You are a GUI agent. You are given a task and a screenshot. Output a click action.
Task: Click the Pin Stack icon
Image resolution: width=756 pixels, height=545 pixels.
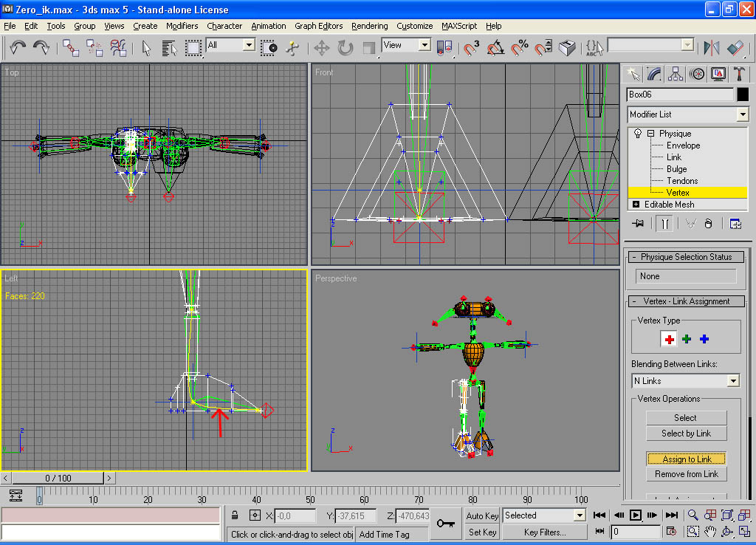(639, 224)
